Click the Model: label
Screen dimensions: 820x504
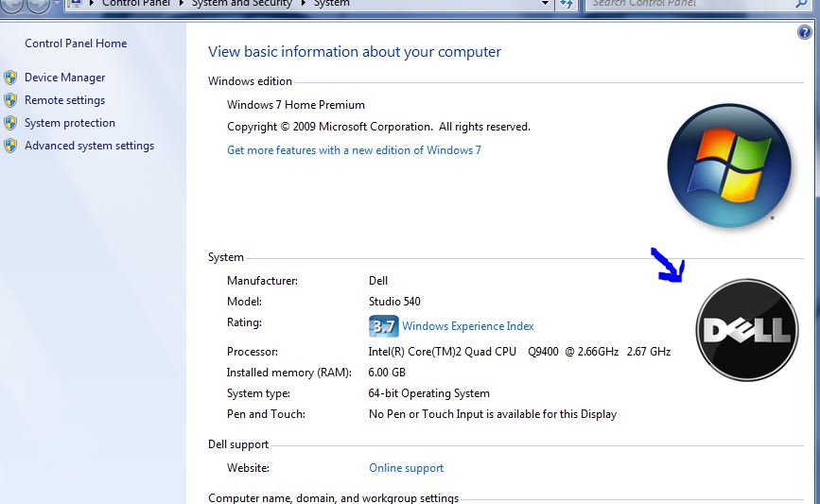[244, 302]
